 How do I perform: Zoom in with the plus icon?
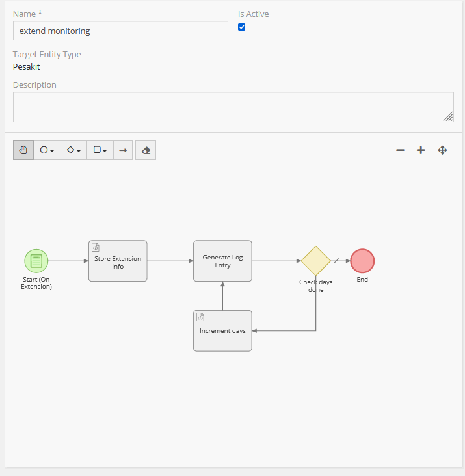[x=421, y=150]
